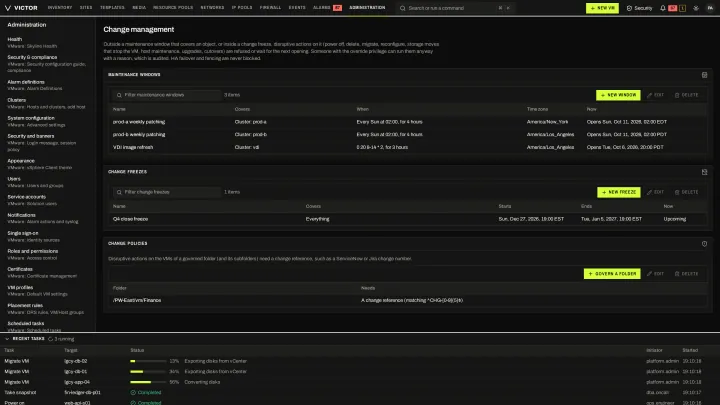
Task: Select the /PW-East/vm/Finance policy row
Action: click(408, 300)
